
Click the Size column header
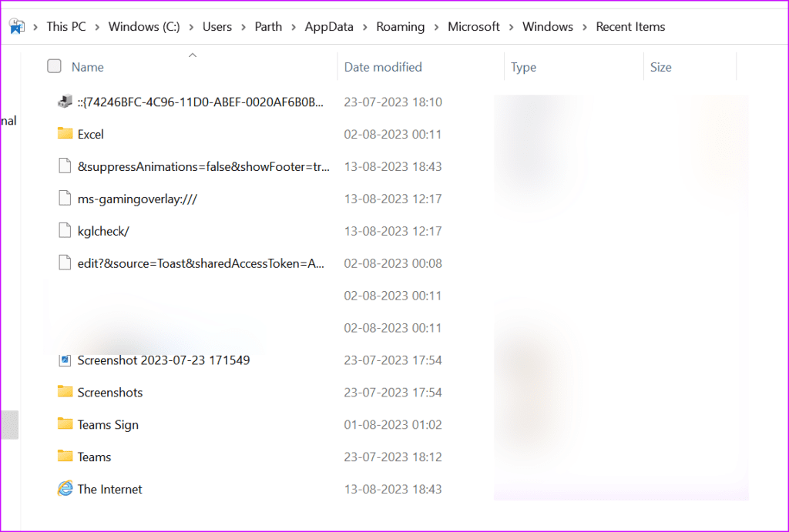point(660,67)
